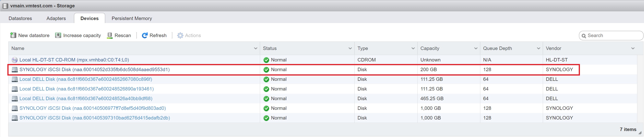Open Local DELL Disk 465.25 GB link
The image size is (644, 137).
point(86,99)
